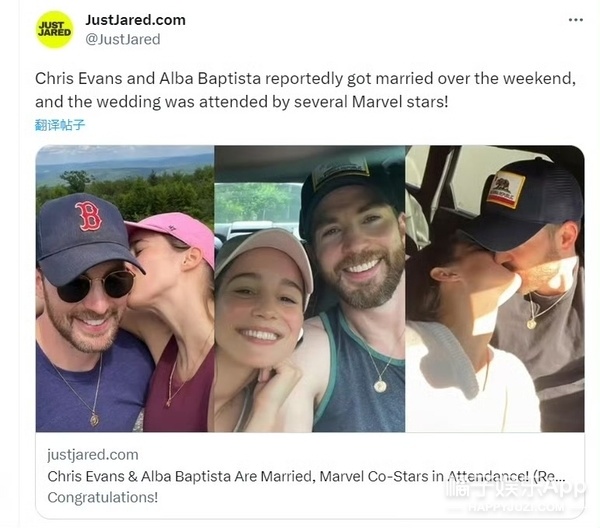Click the round sunglasses in left photo

coord(96,286)
